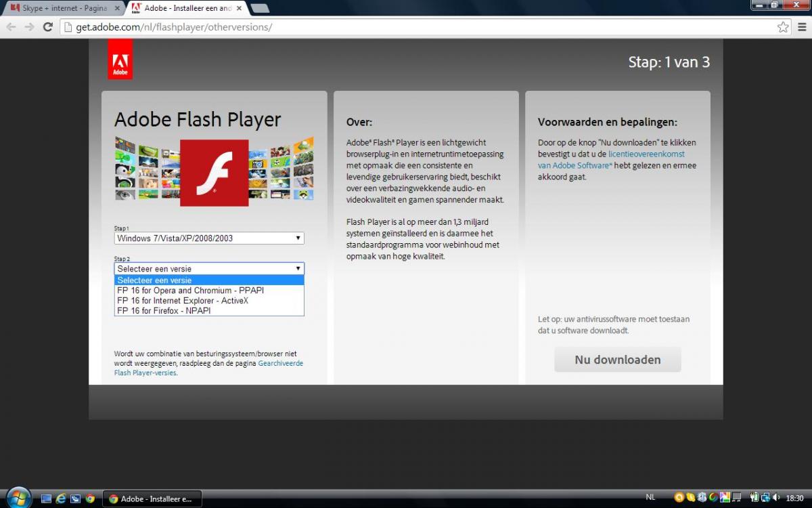Open the Stap 1 operating system dropdown

209,238
